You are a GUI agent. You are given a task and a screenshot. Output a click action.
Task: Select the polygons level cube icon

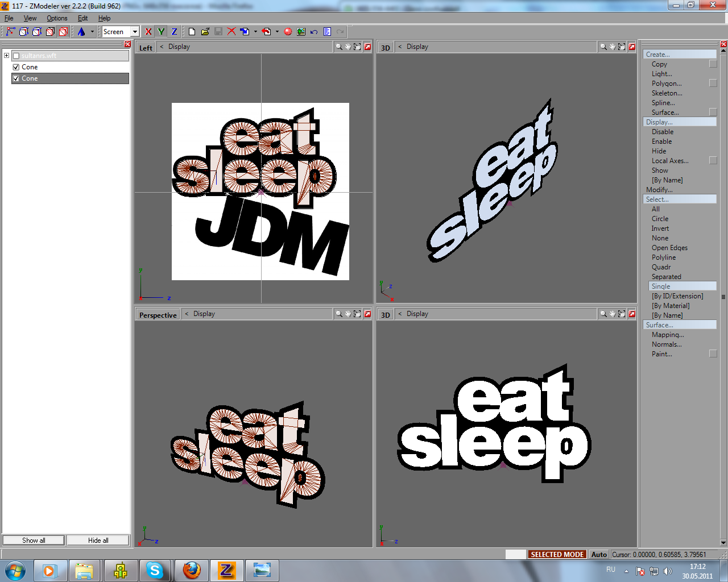tap(37, 32)
